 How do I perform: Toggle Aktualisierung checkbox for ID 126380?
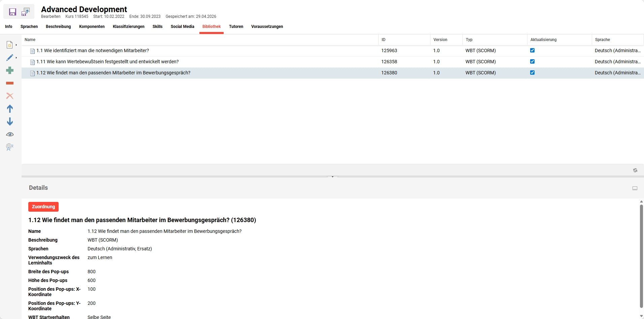click(x=532, y=73)
